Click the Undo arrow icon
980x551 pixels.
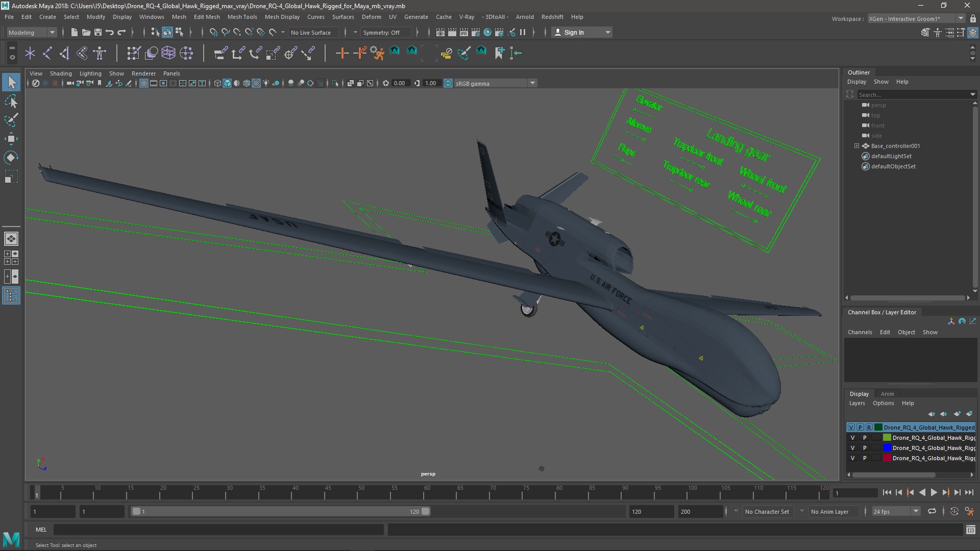click(110, 32)
